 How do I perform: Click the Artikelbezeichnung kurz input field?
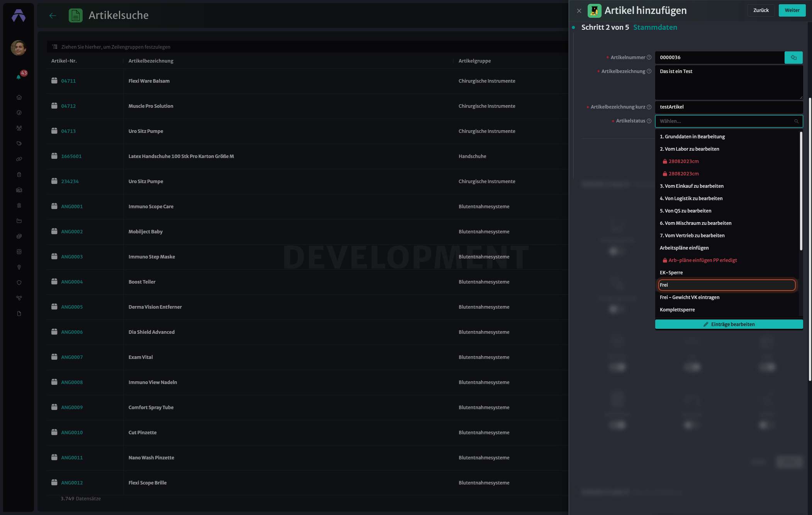tap(729, 107)
